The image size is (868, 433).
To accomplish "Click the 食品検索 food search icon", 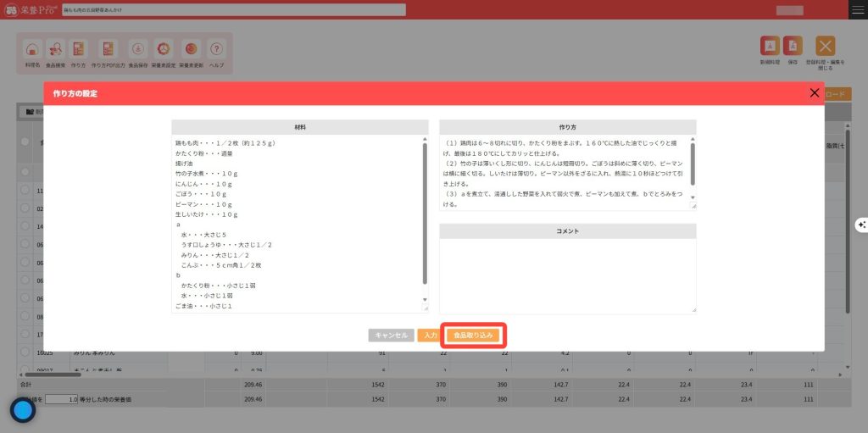I will coord(55,53).
